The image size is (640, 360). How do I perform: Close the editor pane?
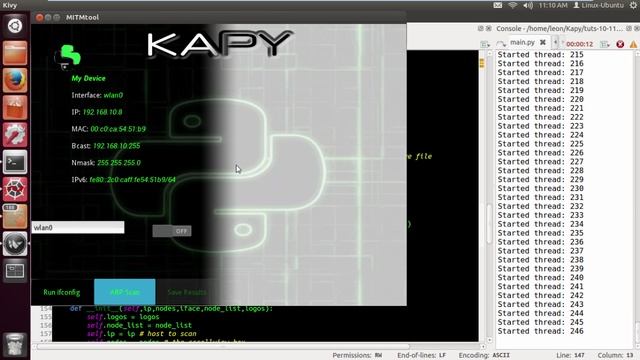click(489, 28)
